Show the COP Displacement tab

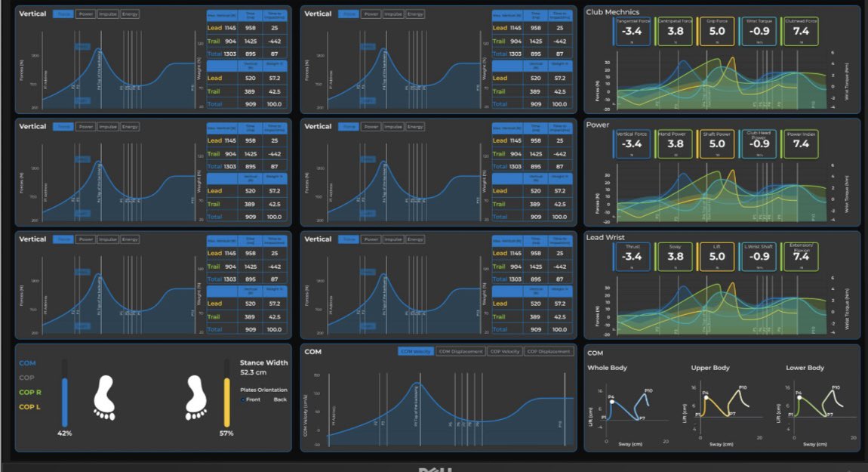[x=548, y=351]
